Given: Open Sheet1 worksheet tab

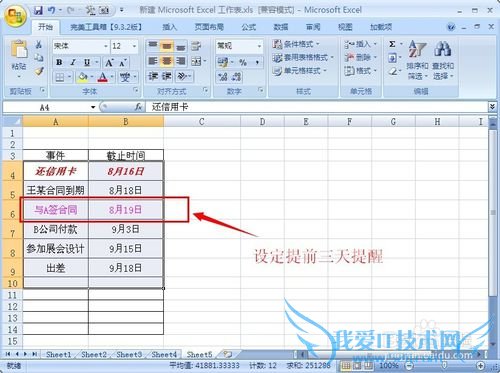Looking at the screenshot, I should click(x=59, y=354).
